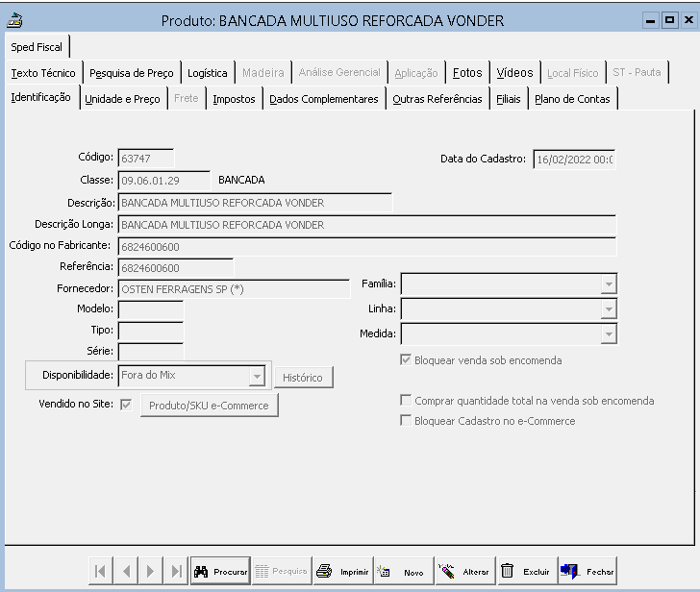Go to the next record

pyautogui.click(x=151, y=571)
